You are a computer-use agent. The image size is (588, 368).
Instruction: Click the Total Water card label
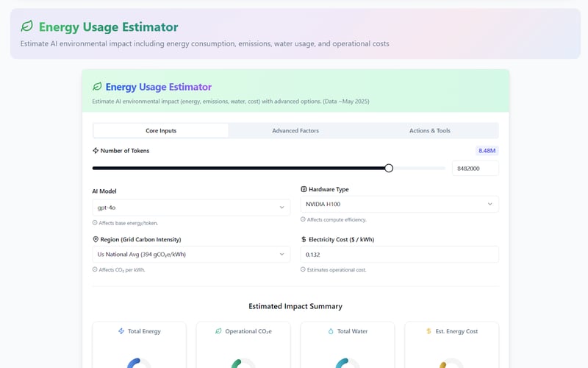coord(352,331)
